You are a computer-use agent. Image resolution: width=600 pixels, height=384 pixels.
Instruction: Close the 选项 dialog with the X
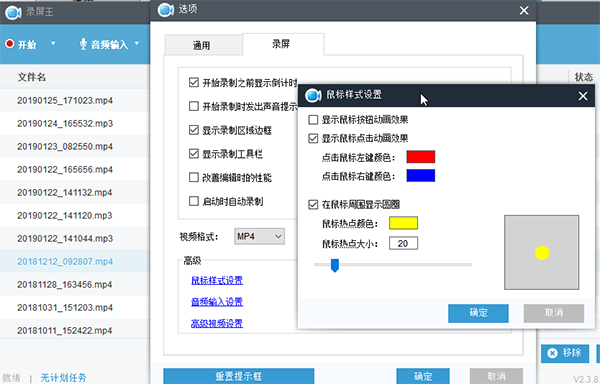click(x=524, y=10)
